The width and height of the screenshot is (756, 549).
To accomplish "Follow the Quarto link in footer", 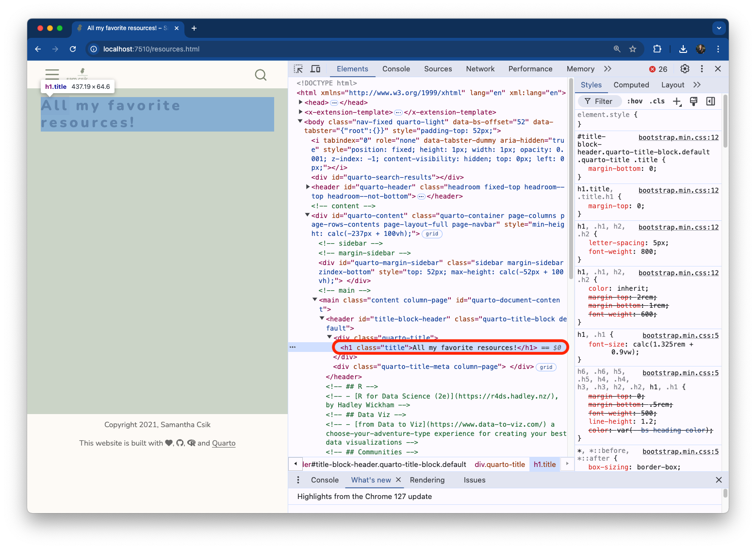I will point(224,443).
